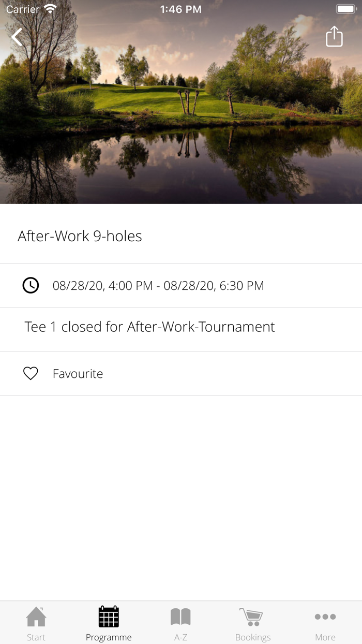Open the Bookings shopping cart icon
Viewport: 362px width, 644px height.
pyautogui.click(x=252, y=617)
